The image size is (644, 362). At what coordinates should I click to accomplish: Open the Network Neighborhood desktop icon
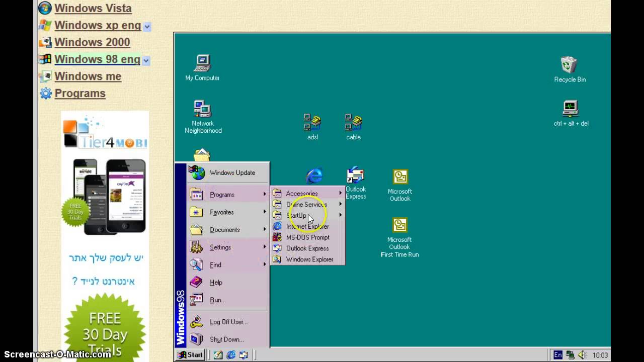tap(203, 117)
